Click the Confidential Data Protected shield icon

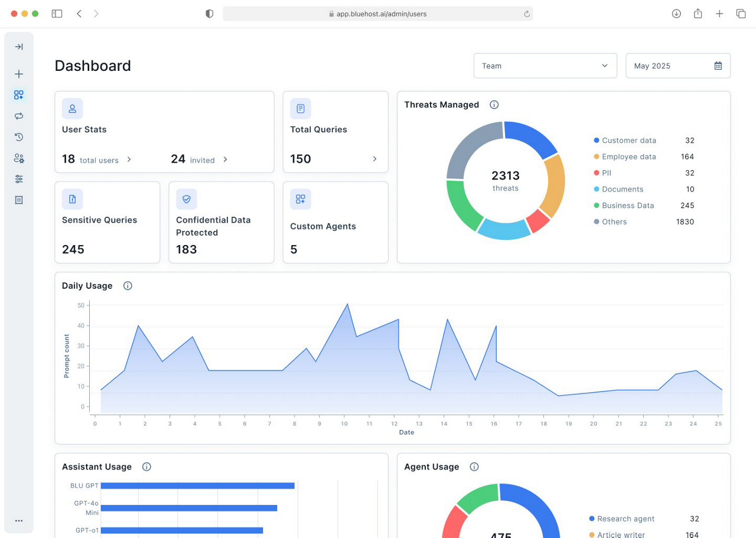187,199
